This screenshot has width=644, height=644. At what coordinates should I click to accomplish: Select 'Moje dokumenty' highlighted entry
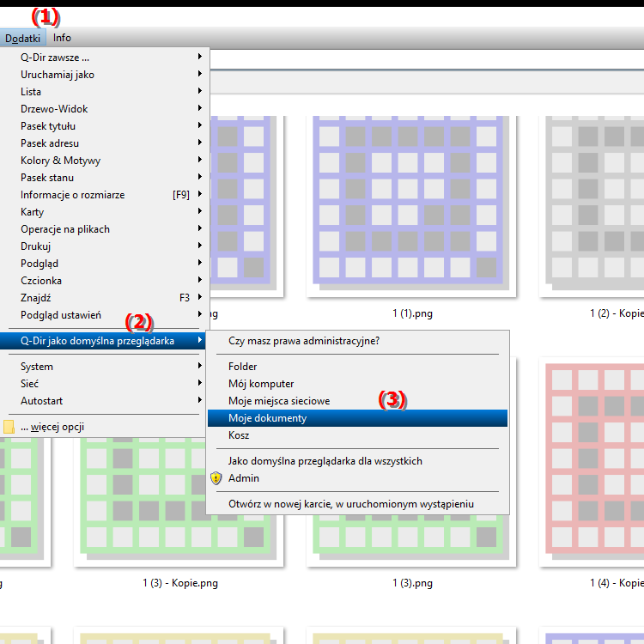[357, 418]
